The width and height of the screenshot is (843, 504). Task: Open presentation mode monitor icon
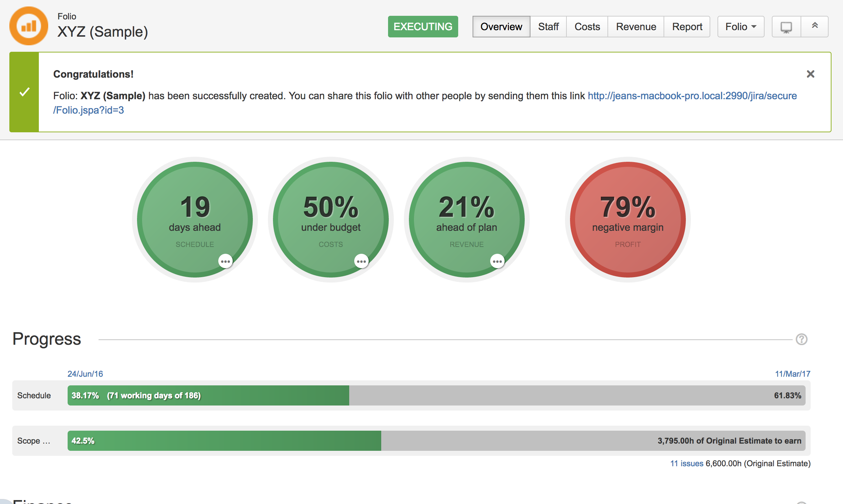click(x=786, y=27)
